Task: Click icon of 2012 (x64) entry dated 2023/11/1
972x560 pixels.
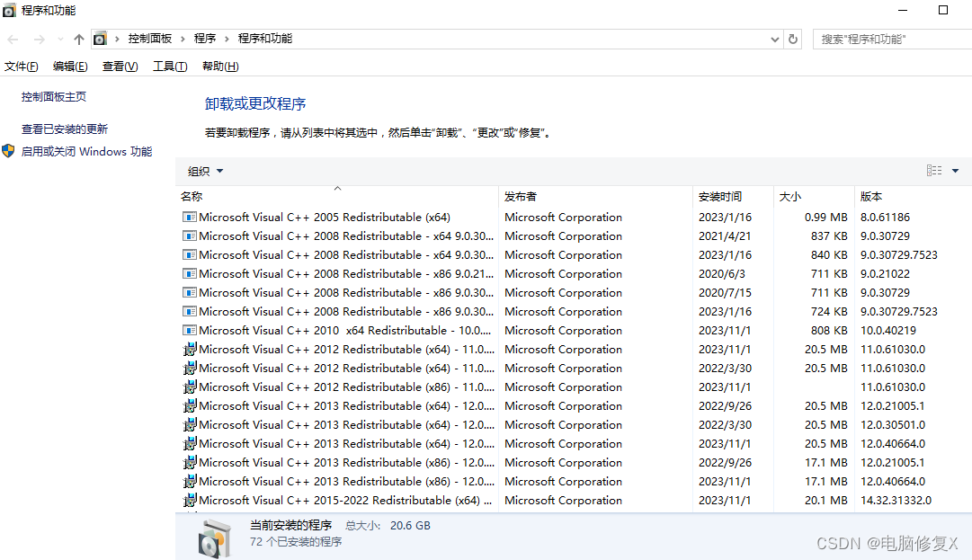Action: tap(190, 350)
